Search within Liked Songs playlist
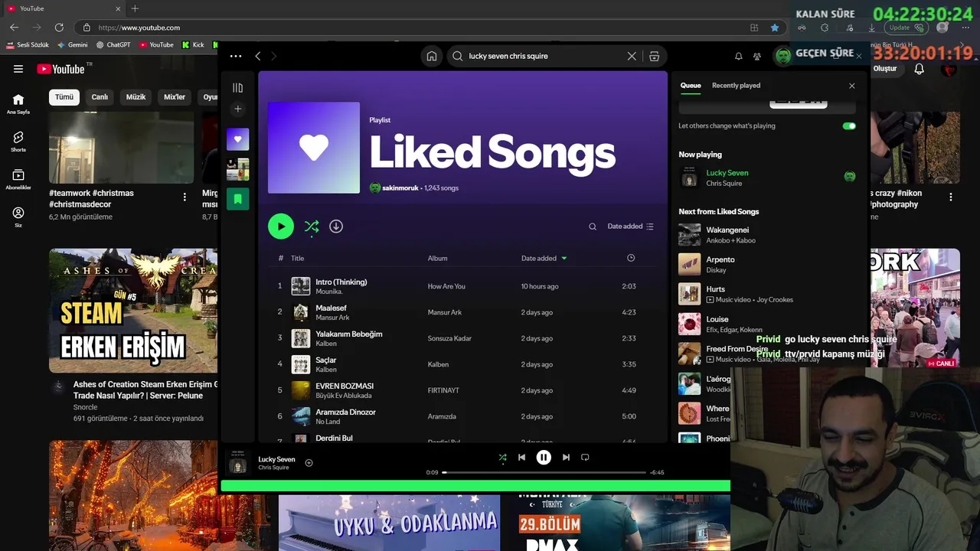Screen dimensions: 980x551 [593, 227]
